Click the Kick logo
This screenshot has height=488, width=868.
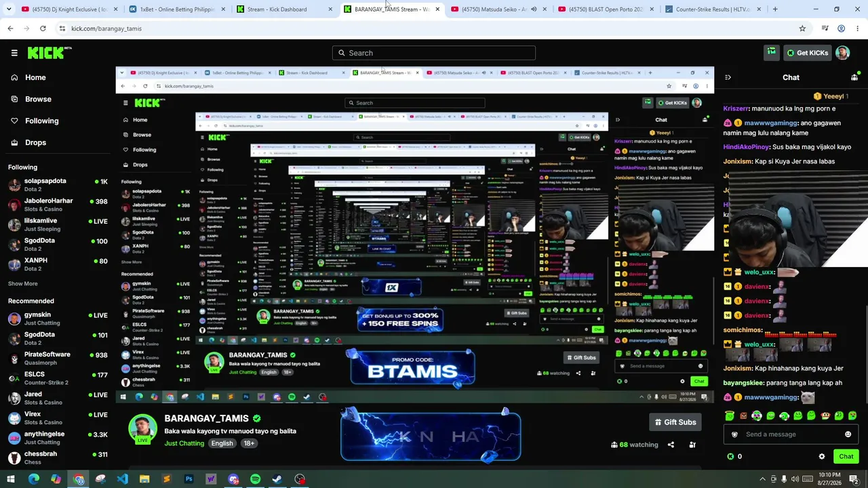pos(50,53)
